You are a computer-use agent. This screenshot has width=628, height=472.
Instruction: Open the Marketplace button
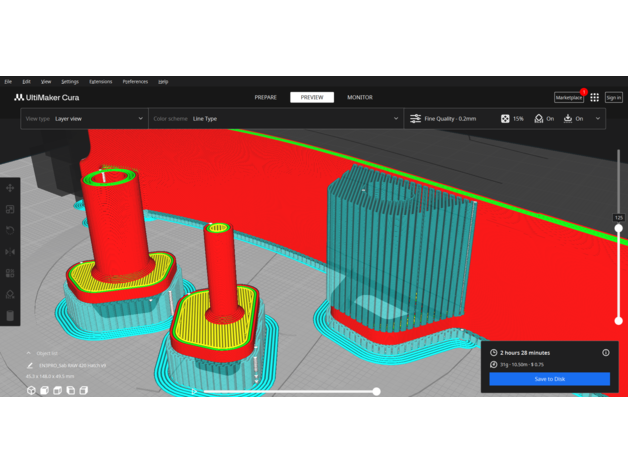point(568,97)
